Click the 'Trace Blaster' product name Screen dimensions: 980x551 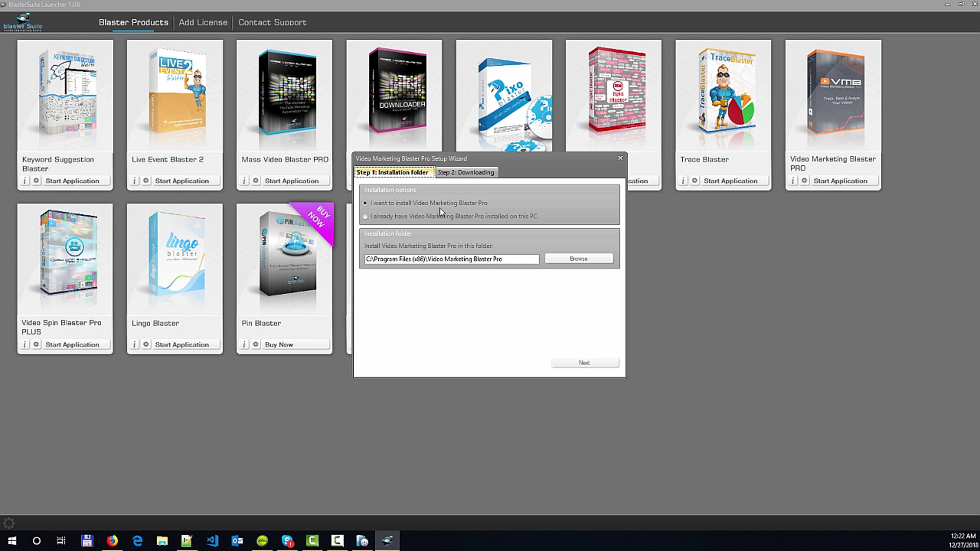(704, 160)
